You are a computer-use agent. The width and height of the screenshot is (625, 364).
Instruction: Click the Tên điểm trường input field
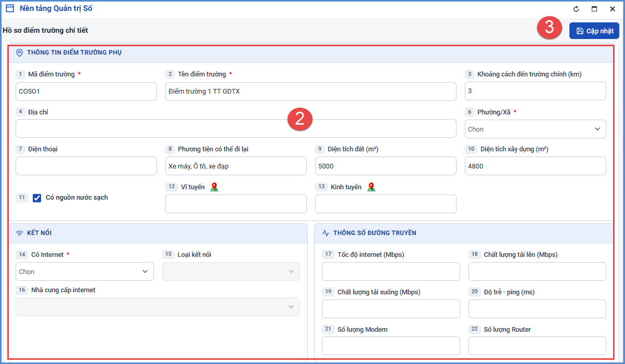click(311, 92)
